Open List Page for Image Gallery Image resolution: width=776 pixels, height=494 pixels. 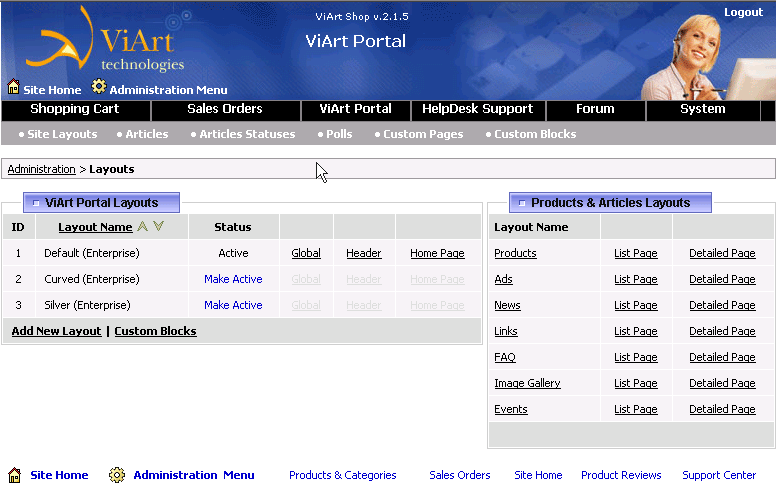point(636,383)
